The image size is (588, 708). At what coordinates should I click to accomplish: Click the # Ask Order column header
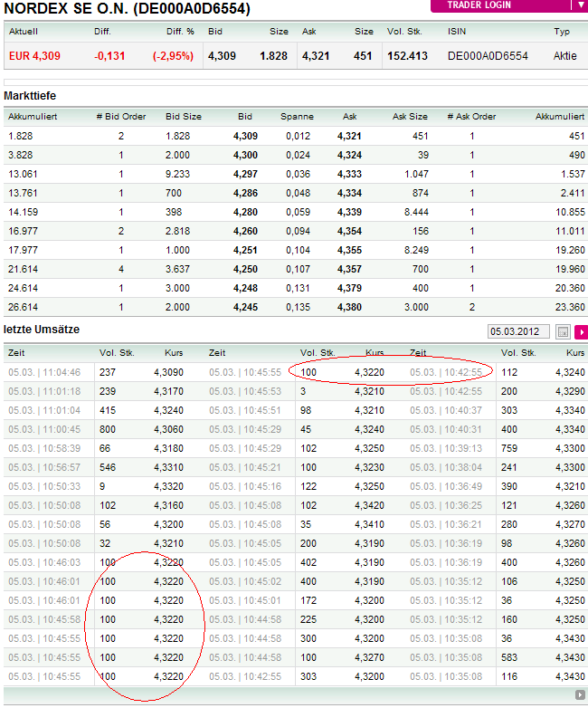pyautogui.click(x=471, y=117)
